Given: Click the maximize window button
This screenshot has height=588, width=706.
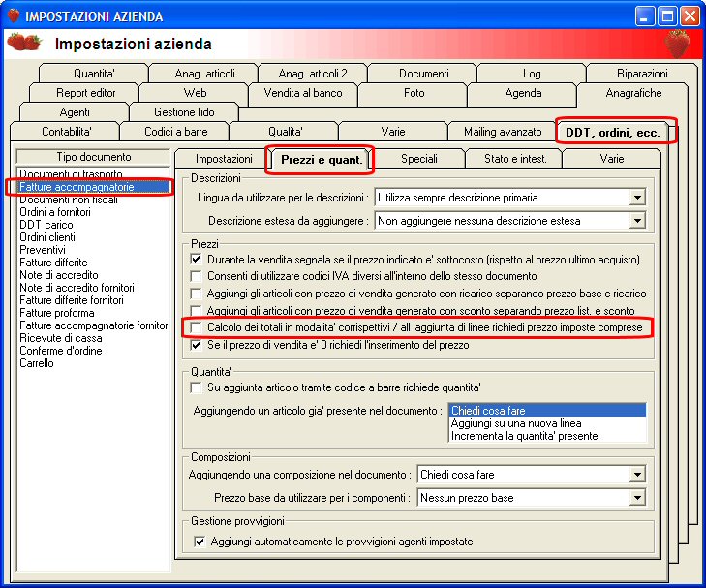Looking at the screenshot, I should tap(667, 16).
